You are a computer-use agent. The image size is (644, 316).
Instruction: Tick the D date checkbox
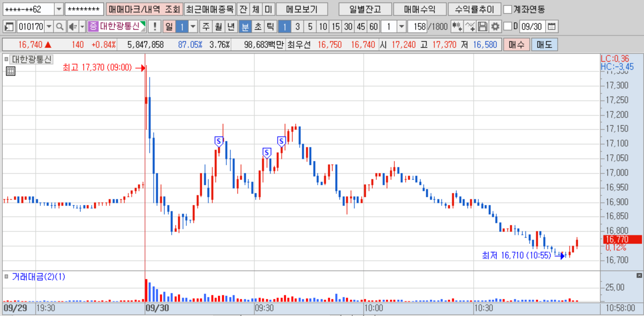coord(508,27)
